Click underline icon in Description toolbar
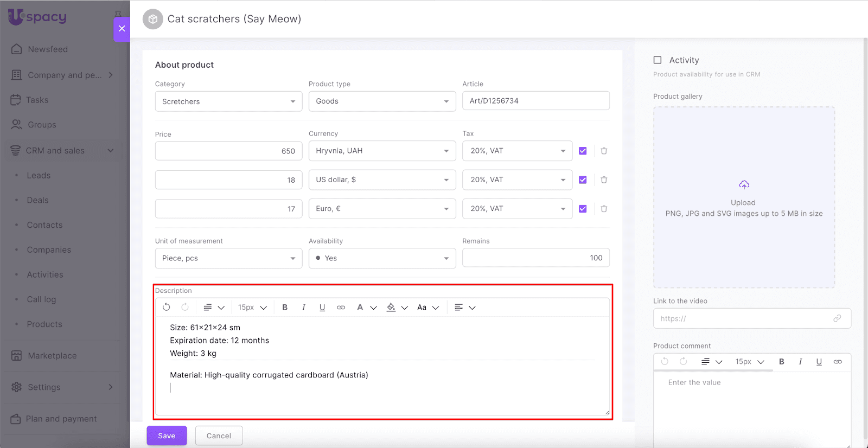The image size is (868, 448). 322,308
